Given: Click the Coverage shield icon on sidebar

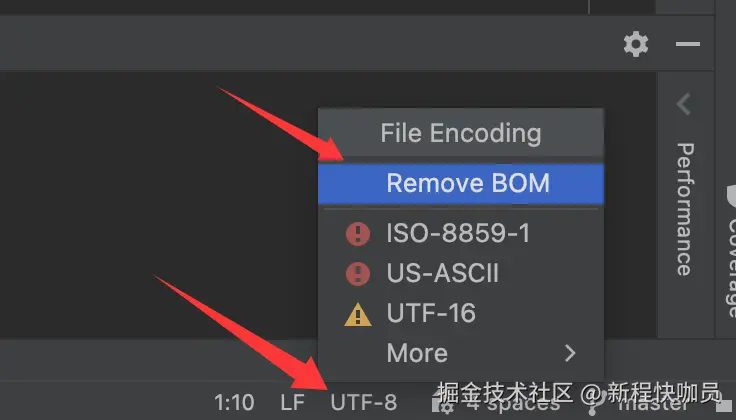Looking at the screenshot, I should click(731, 196).
